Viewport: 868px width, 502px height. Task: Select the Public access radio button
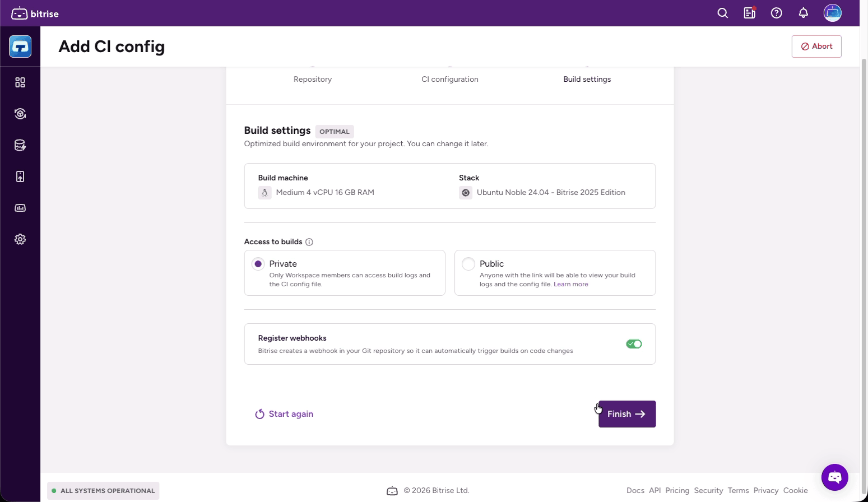point(468,264)
